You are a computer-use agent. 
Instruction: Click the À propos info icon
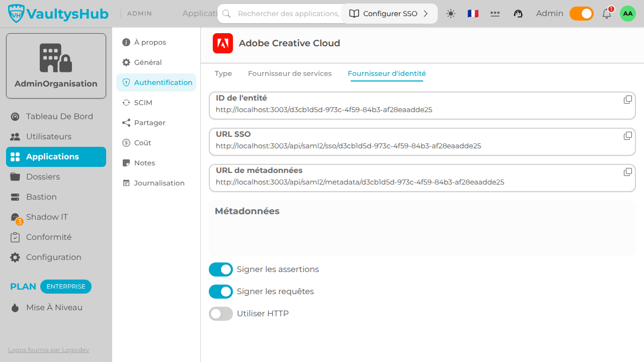coord(126,42)
